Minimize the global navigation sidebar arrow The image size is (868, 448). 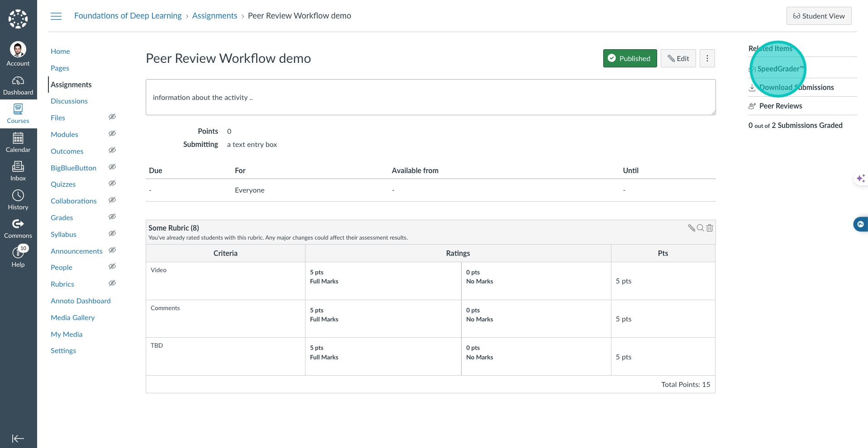point(18,438)
